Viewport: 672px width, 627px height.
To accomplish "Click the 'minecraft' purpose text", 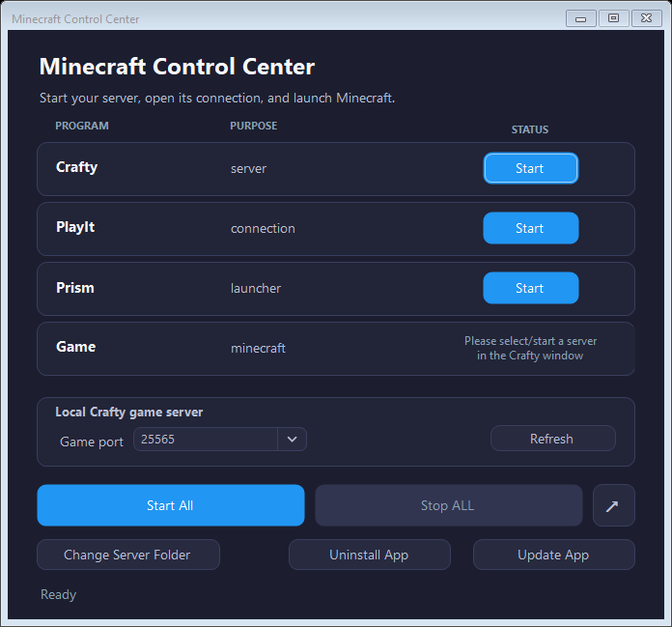I will coord(258,348).
